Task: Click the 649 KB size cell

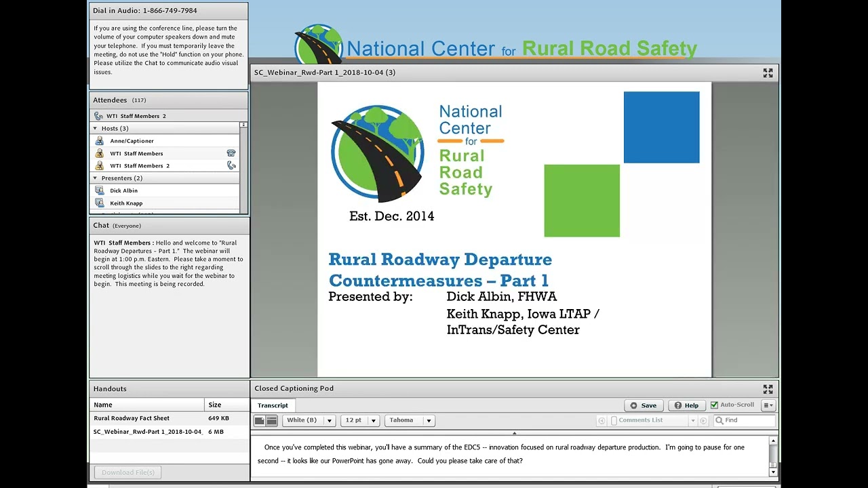Action: (x=218, y=418)
